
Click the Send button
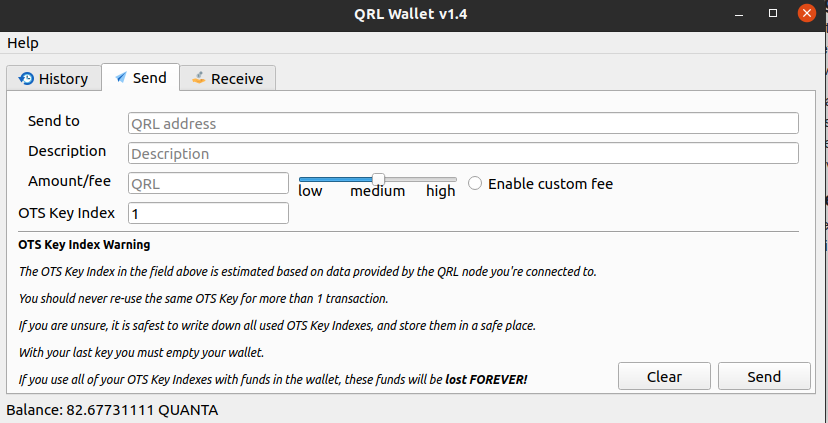pos(764,376)
